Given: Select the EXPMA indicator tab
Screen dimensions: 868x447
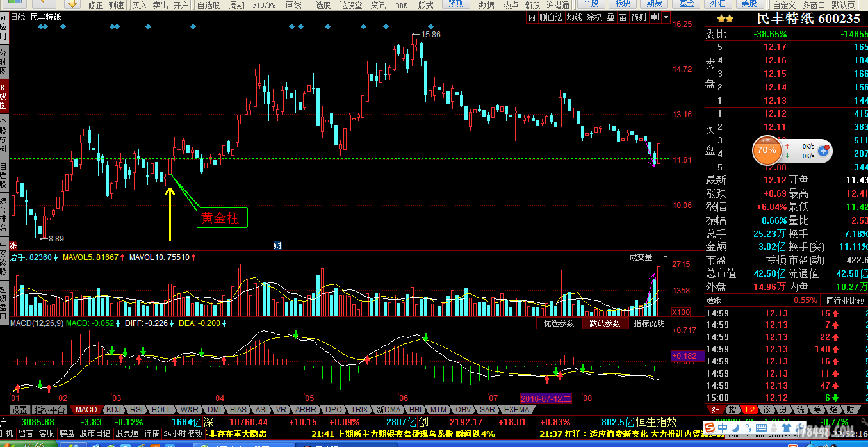Looking at the screenshot, I should click(516, 409).
